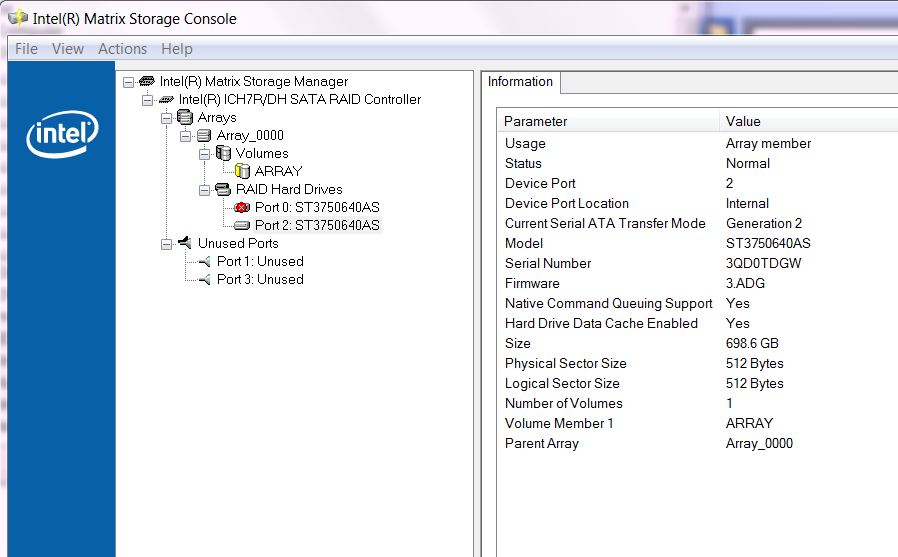Click the Parent Array value Array_0000

[759, 444]
